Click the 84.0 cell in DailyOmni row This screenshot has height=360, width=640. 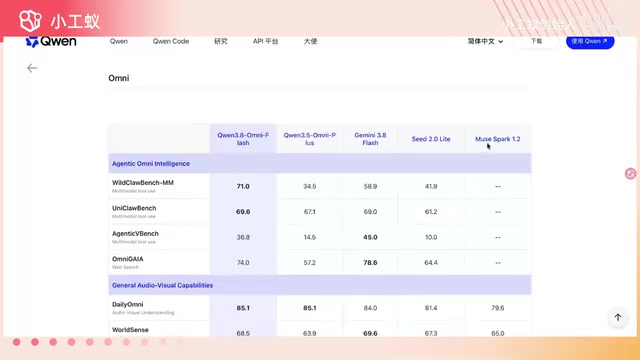[x=370, y=308]
